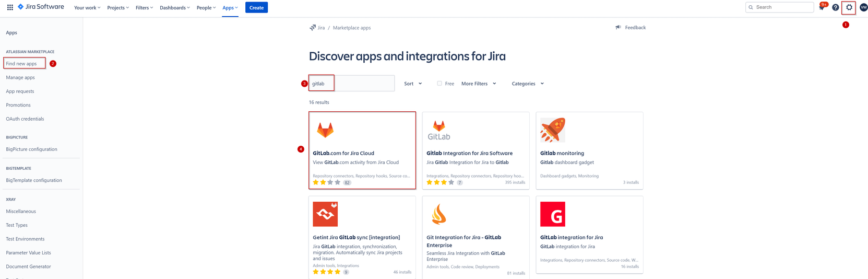Open the Apps dropdown menu
The height and width of the screenshot is (279, 868).
coord(230,8)
